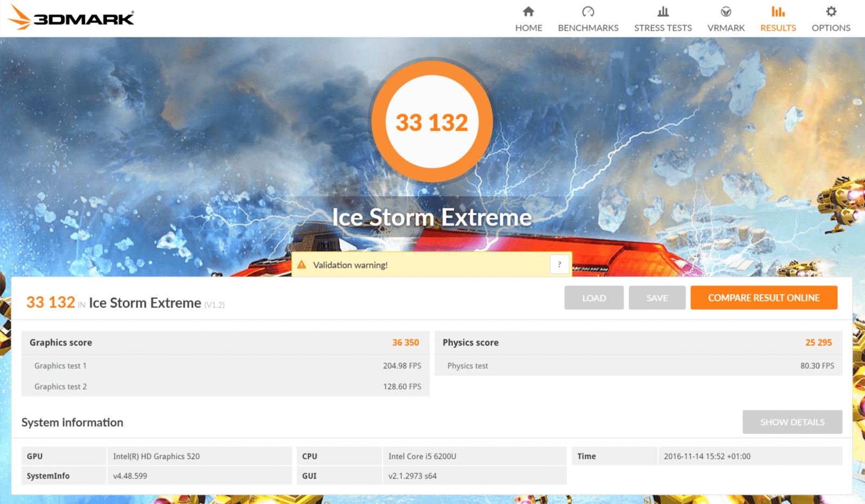This screenshot has height=504, width=865.
Task: Click COMPARE RESULT ONLINE button
Action: tap(764, 298)
